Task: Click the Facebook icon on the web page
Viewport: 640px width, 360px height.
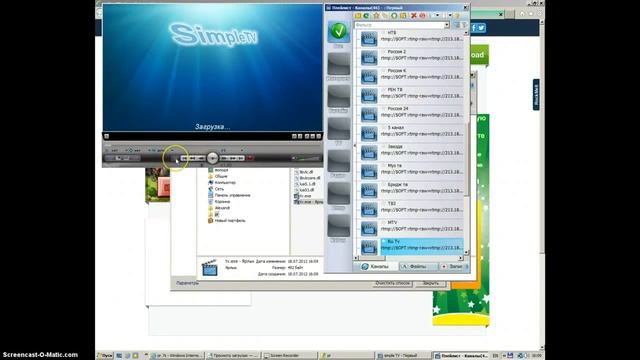Action: click(474, 28)
